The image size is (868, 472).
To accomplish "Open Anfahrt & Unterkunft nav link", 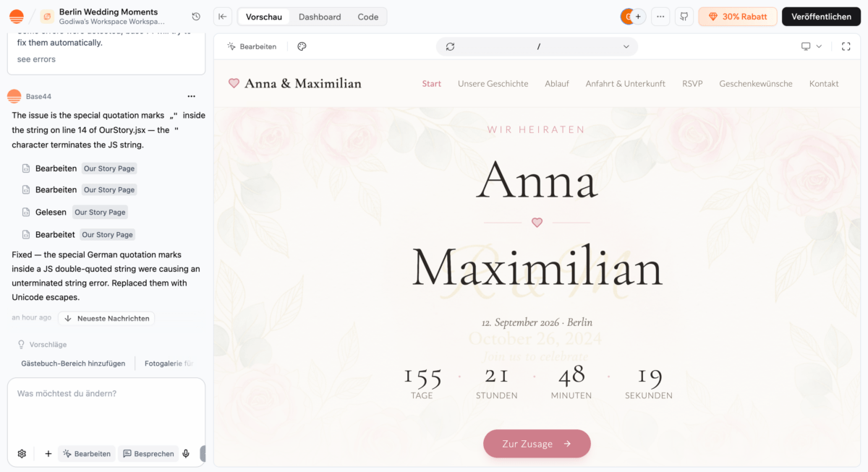I will 626,84.
